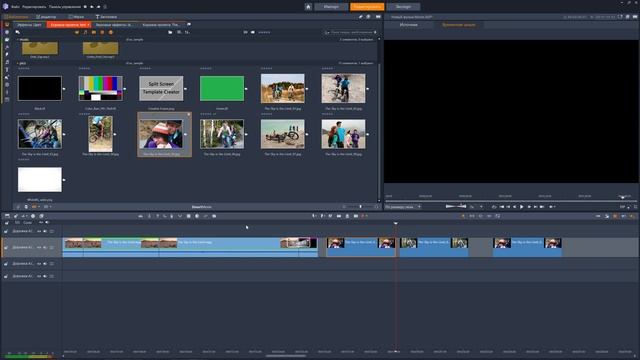640x360 pixels.
Task: Adjust the library thumbnail size slider
Action: [360, 207]
